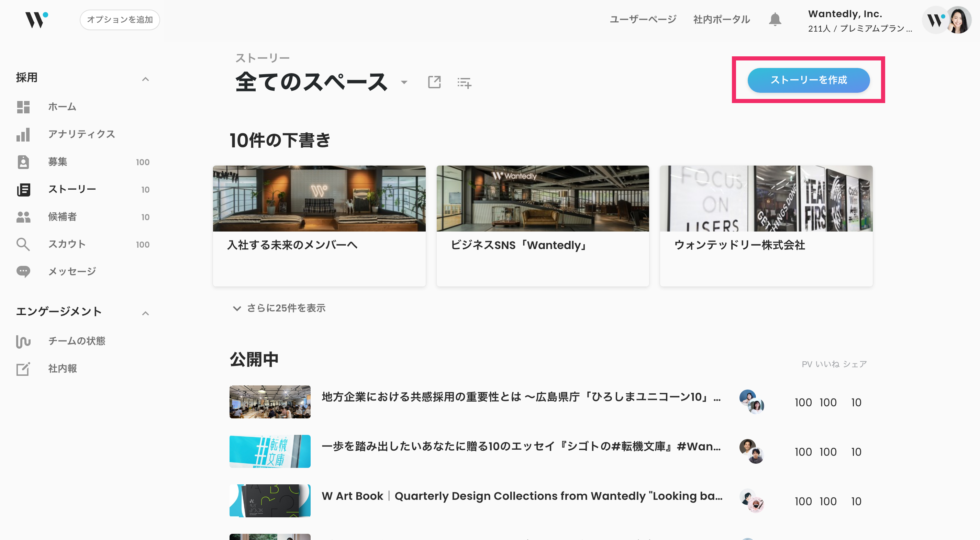The height and width of the screenshot is (540, 980).
Task: Open the W Art Book story
Action: tap(522, 496)
